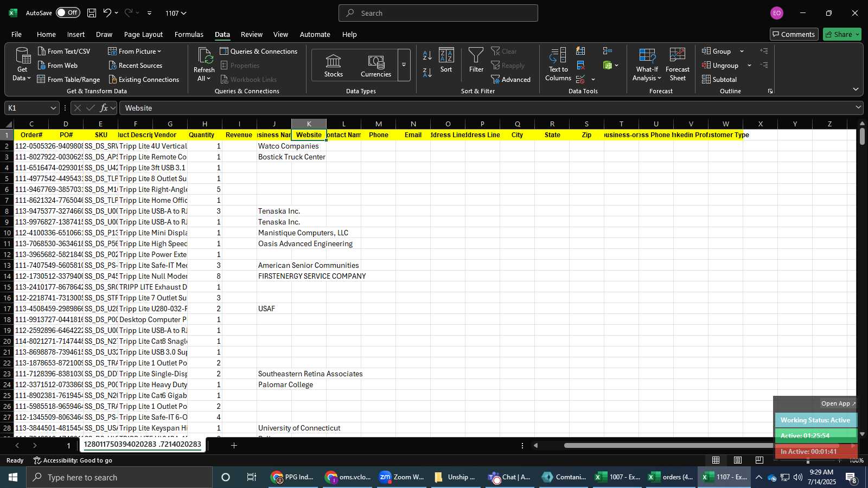Open Customize Quick Access Toolbar menu
Image resolution: width=868 pixels, height=488 pixels.
149,13
